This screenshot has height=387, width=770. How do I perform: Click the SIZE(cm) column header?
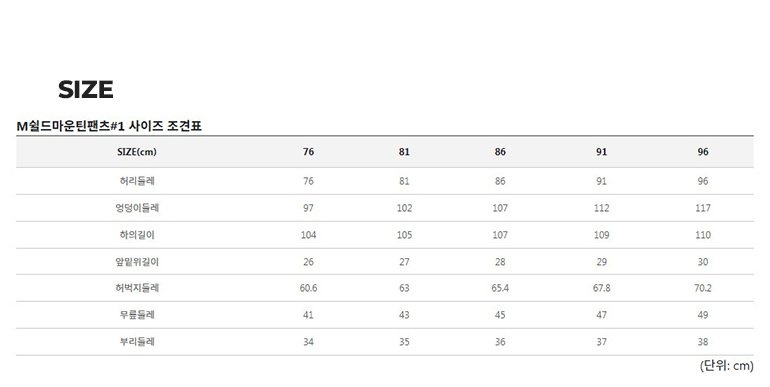137,152
